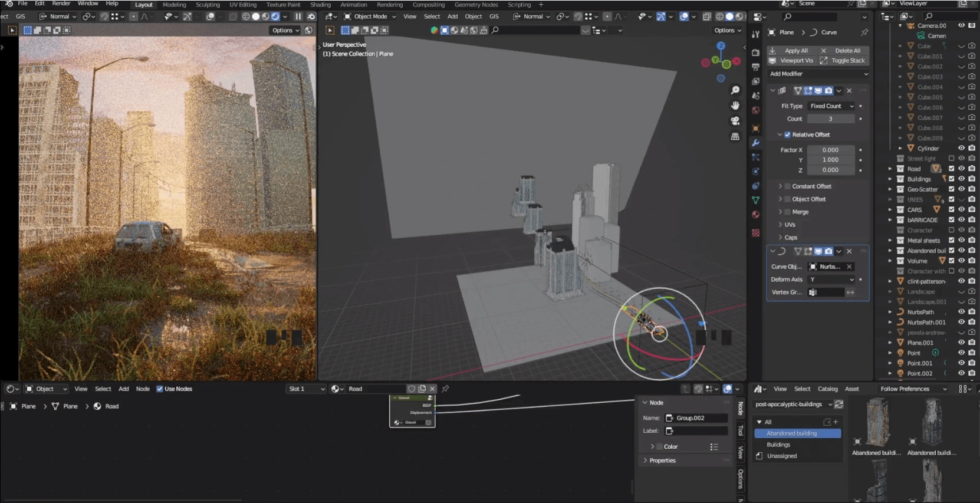980x503 pixels.
Task: Click the Toggle Stack button
Action: click(x=843, y=61)
